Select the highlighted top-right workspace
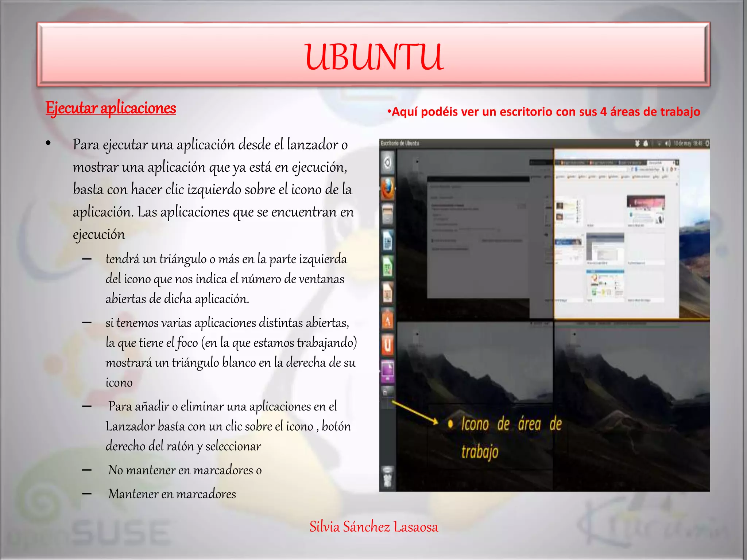This screenshot has width=747, height=560. [632, 234]
